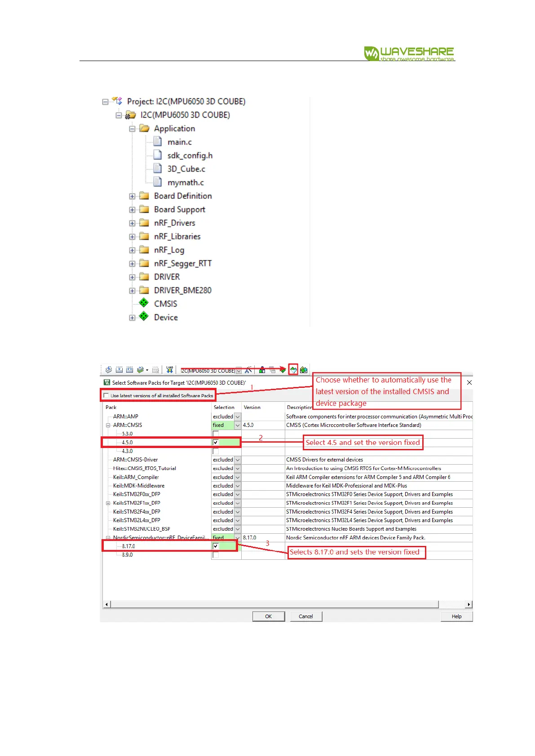The width and height of the screenshot is (535, 756).
Task: Uncheck the ARM::CMSIS 4.5.0 version checkbox
Action: pos(216,442)
